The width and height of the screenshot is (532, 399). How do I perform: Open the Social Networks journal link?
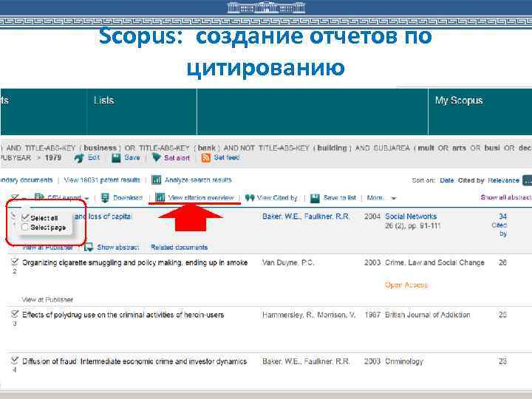pyautogui.click(x=411, y=216)
